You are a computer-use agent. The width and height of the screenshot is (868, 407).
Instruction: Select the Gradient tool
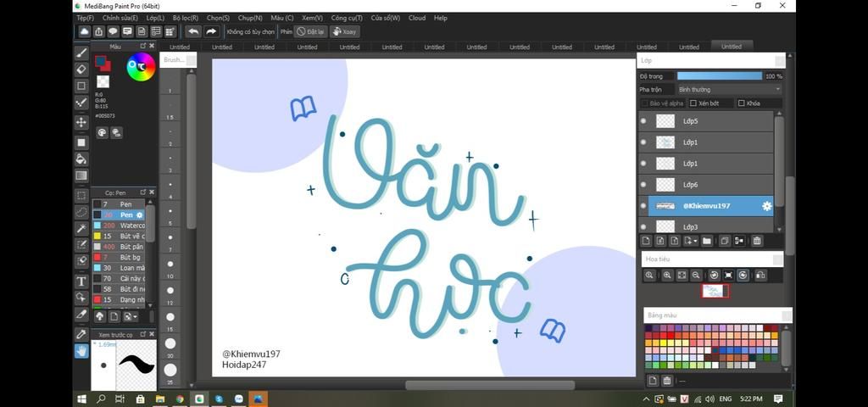(81, 176)
